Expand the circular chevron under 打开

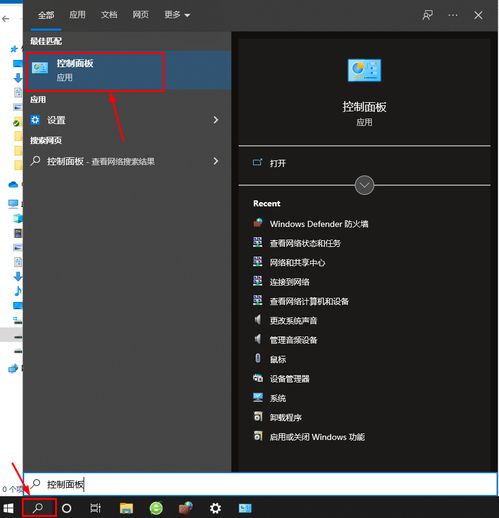(364, 185)
